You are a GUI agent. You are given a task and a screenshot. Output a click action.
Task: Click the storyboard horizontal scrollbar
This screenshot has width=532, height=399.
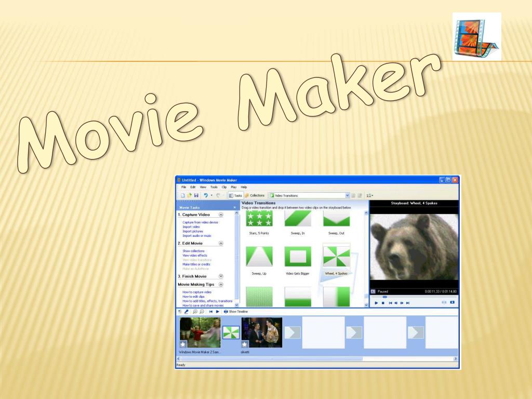[317, 358]
